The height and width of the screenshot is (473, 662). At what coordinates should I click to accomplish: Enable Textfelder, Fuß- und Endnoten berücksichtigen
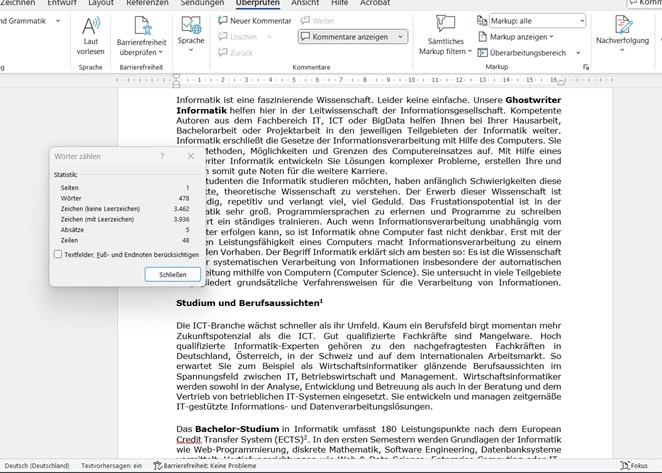click(x=58, y=254)
